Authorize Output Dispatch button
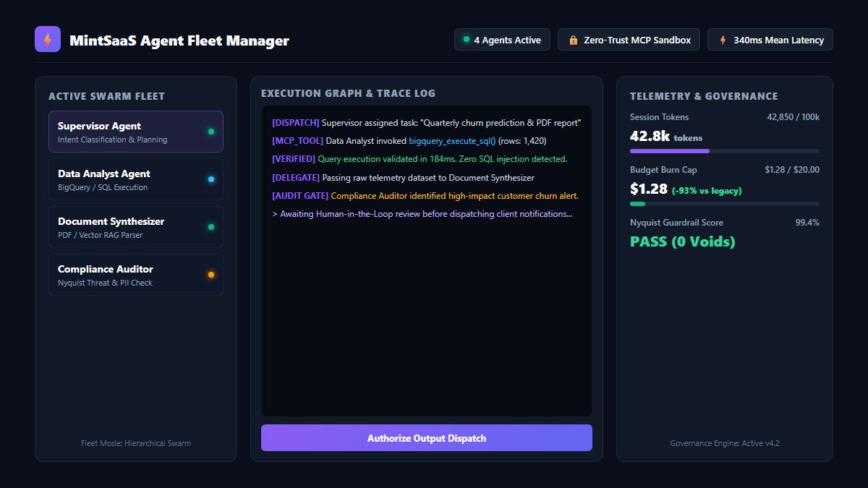Image resolution: width=868 pixels, height=488 pixels. (x=427, y=438)
